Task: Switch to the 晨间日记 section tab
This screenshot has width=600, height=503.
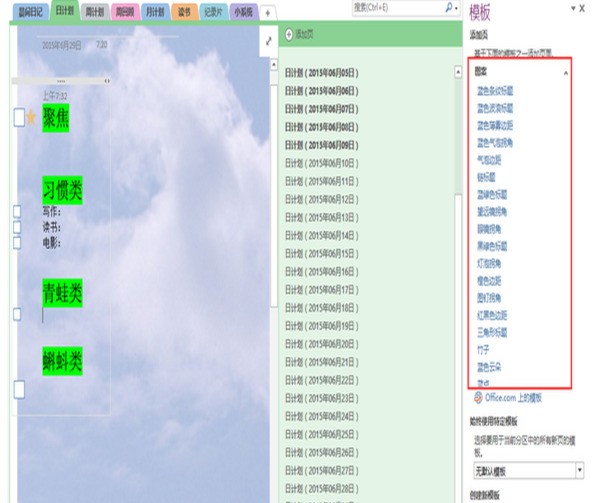Action: tap(30, 12)
